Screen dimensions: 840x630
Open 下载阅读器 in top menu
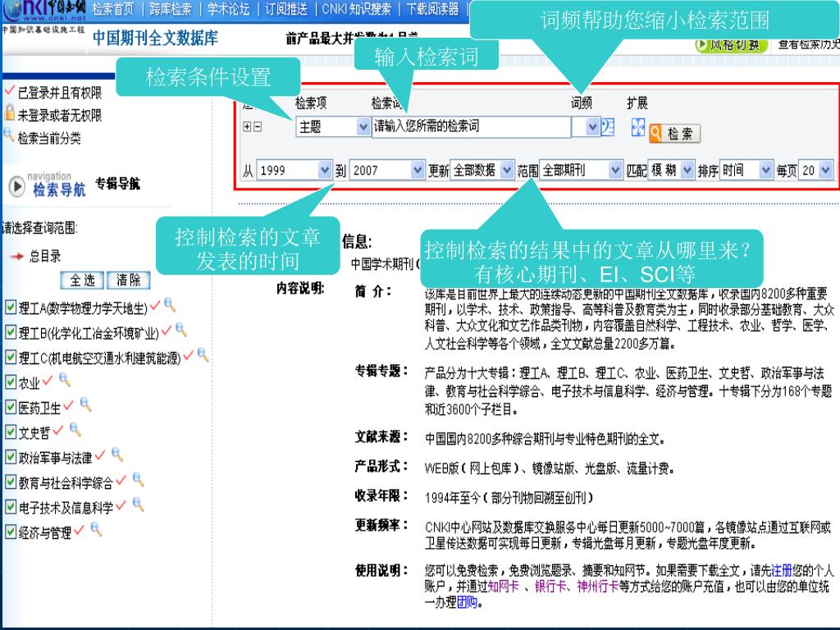[432, 9]
